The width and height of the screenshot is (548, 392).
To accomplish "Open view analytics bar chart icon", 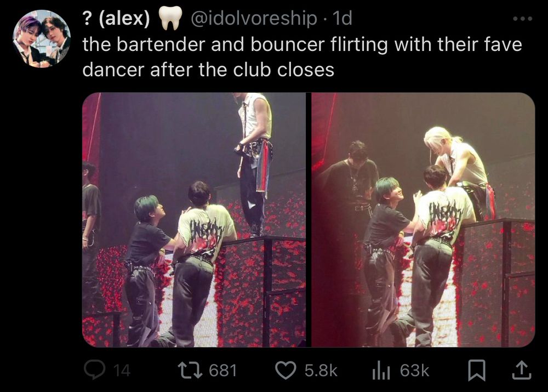I will click(x=381, y=370).
